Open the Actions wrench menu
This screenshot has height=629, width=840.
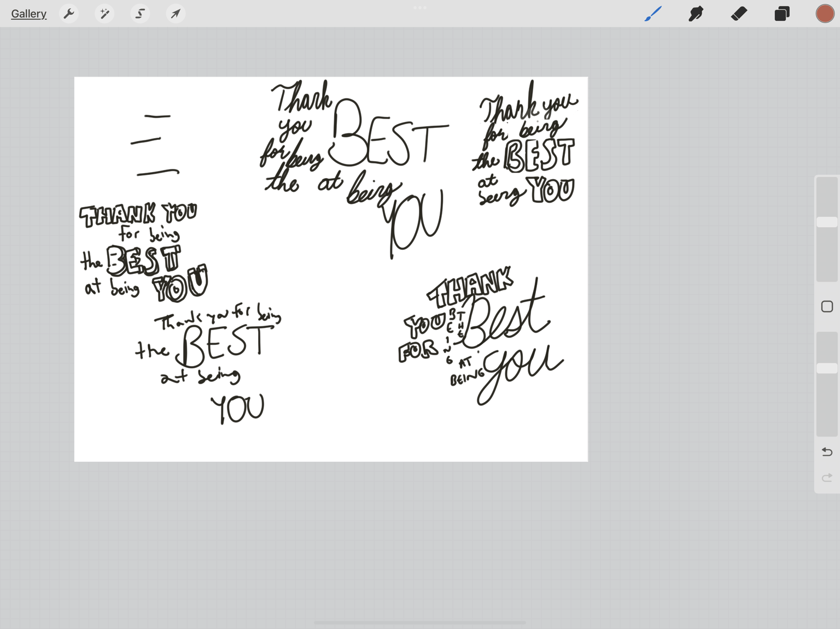click(69, 14)
